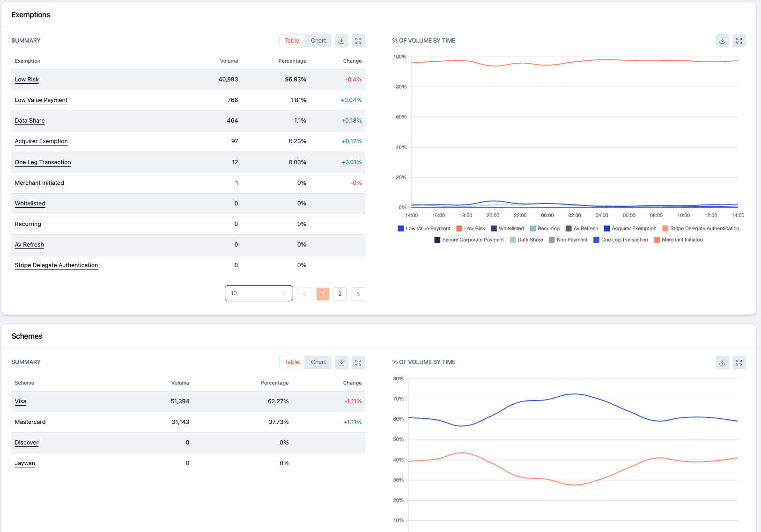The image size is (761, 532).
Task: Expand the Schemes volume chart fullscreen
Action: [739, 362]
